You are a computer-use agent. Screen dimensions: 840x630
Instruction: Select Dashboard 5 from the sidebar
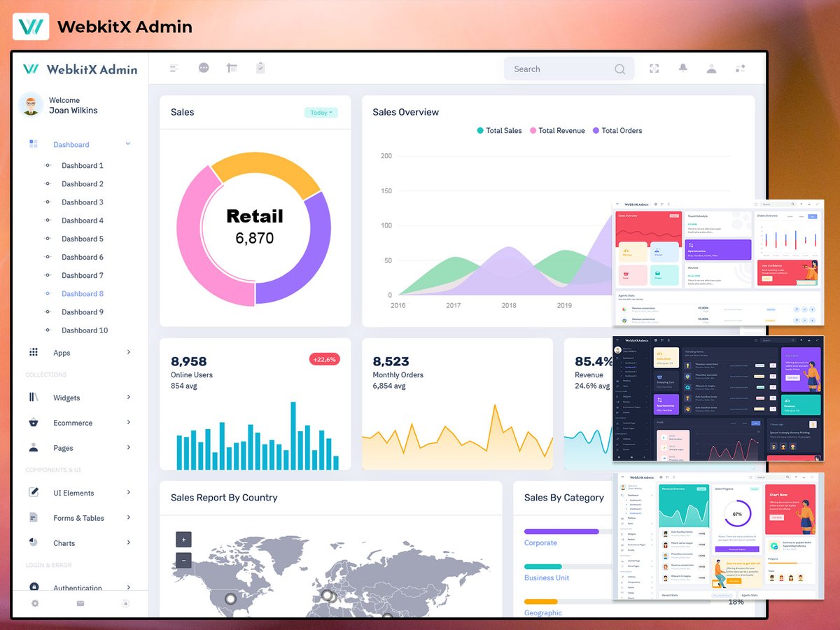point(82,239)
